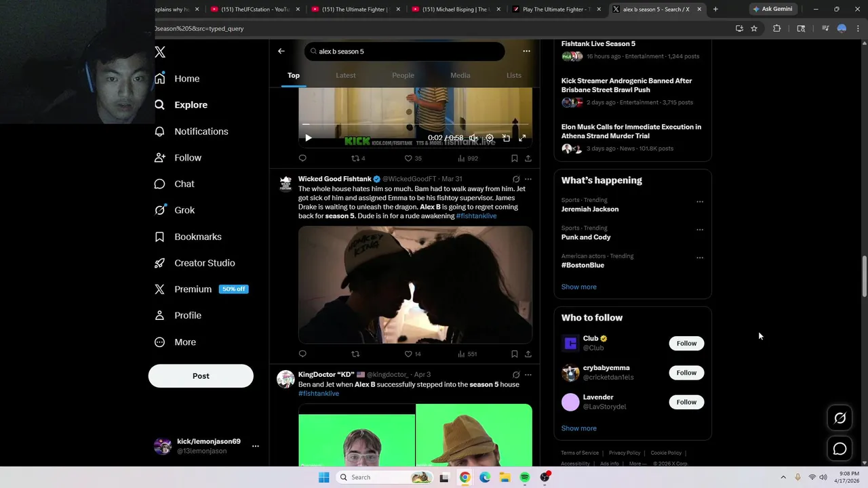Image resolution: width=868 pixels, height=488 pixels.
Task: Expand the More menu in sidebar
Action: pos(175,342)
